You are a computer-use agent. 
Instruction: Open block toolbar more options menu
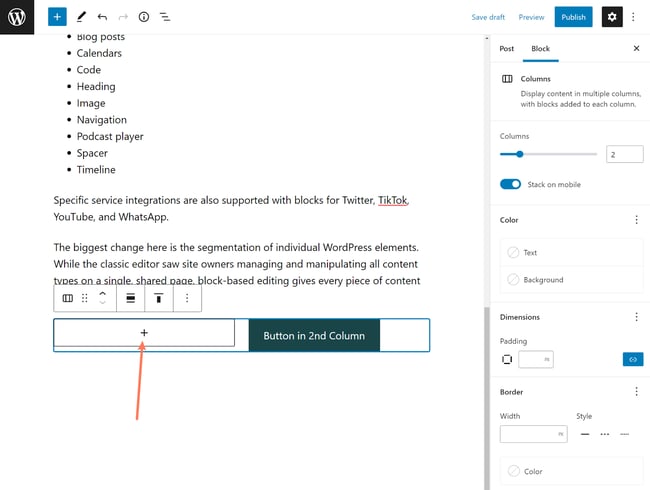point(187,298)
